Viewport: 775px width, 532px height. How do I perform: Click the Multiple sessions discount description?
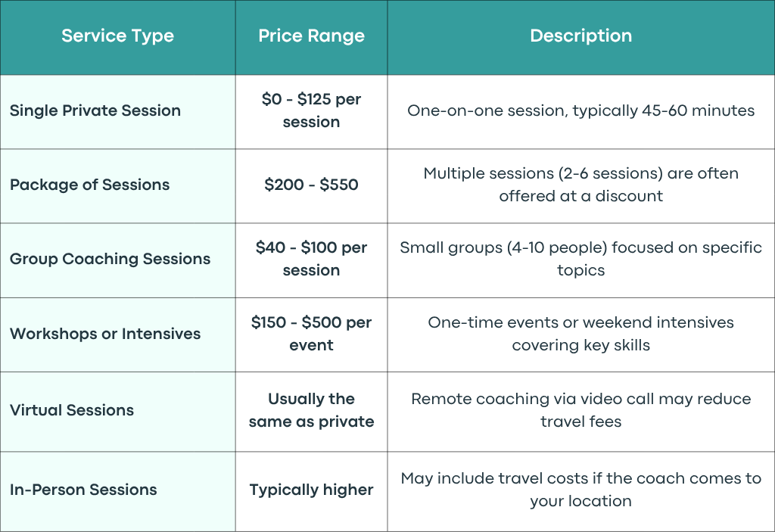tap(580, 185)
